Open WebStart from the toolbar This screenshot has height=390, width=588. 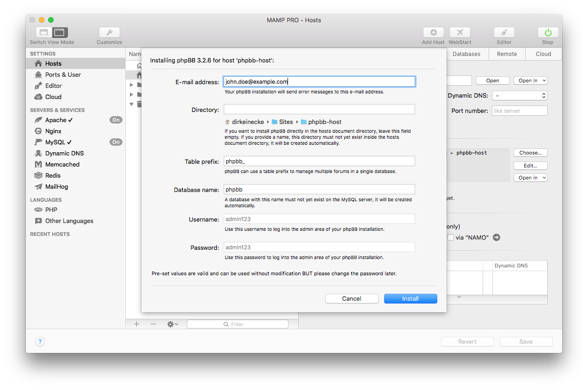tap(459, 33)
